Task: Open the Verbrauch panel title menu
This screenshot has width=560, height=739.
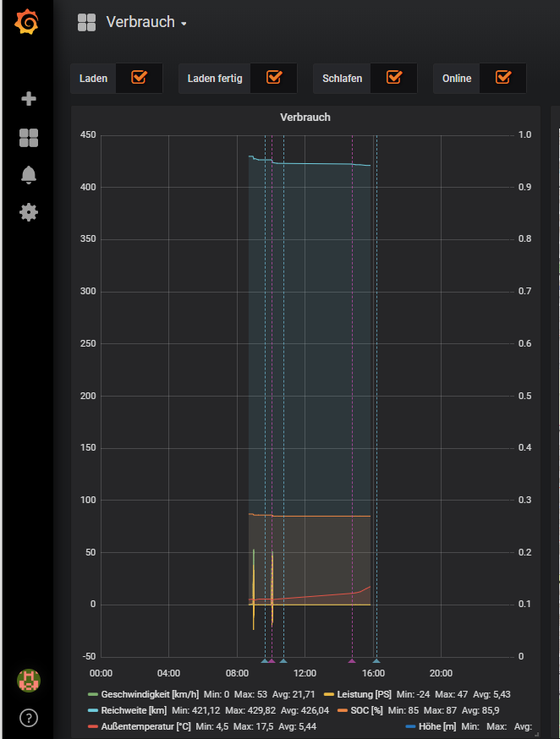Action: (305, 118)
